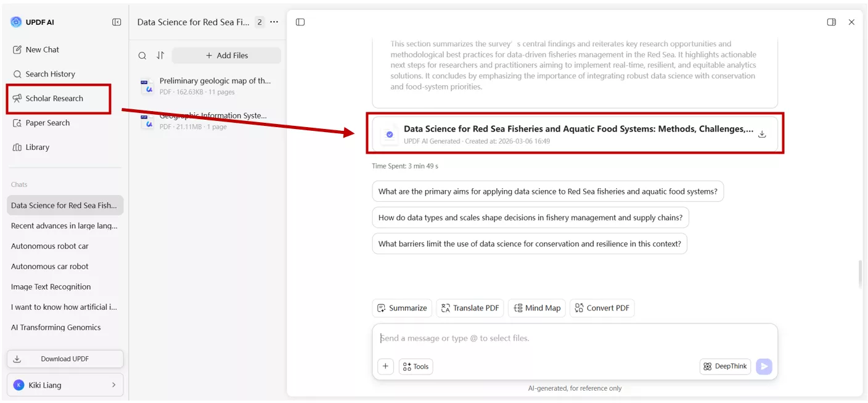Screen dimensions: 868x403
Task: Collapse the left sidebar panel icon
Action: click(x=117, y=22)
